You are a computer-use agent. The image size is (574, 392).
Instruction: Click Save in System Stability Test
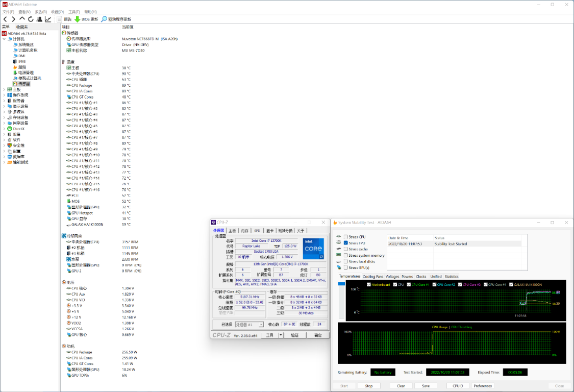tap(426, 386)
